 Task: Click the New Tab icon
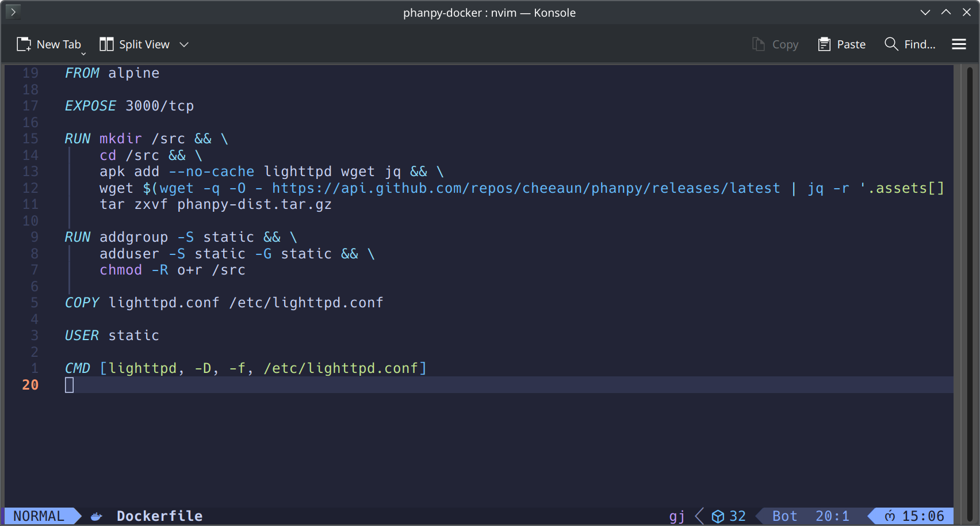click(24, 44)
